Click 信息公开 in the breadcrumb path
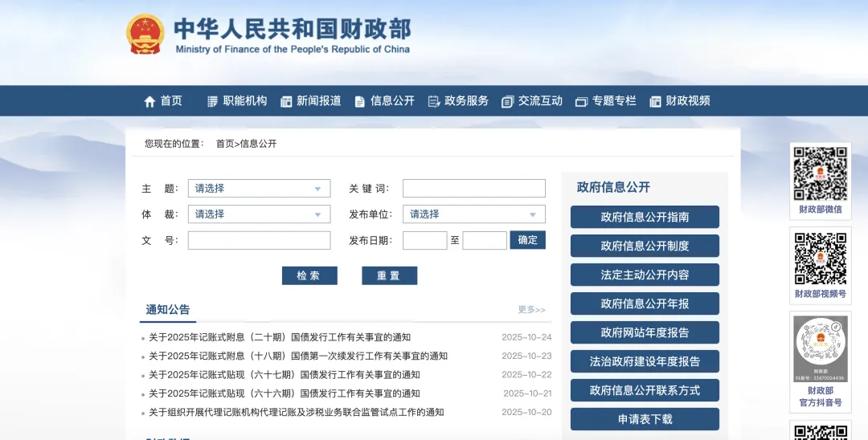 point(258,144)
